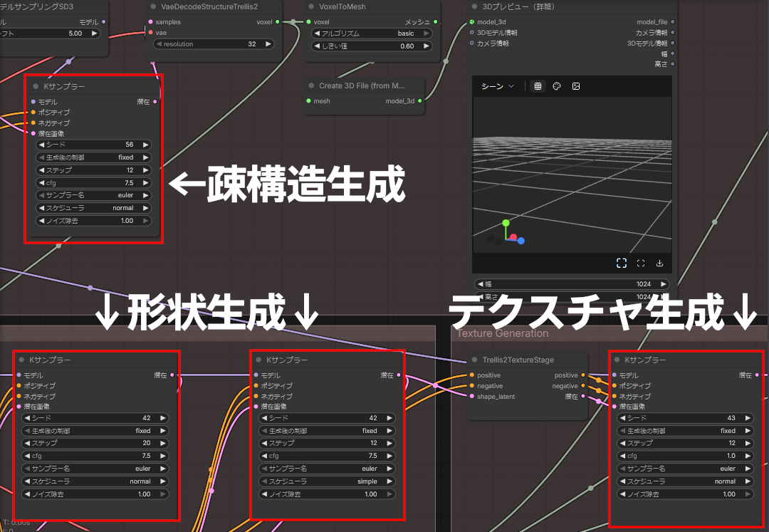Screen dimensions: 769x532
Task: Collapse the VaeDecodeStructureTrellis2 node via its title dot
Action: pyautogui.click(x=153, y=7)
